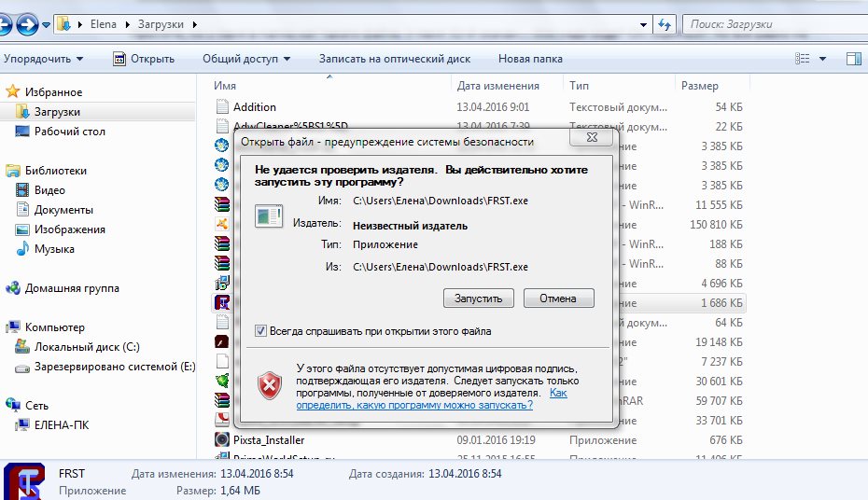Select Избранное in the navigation pane

click(54, 91)
